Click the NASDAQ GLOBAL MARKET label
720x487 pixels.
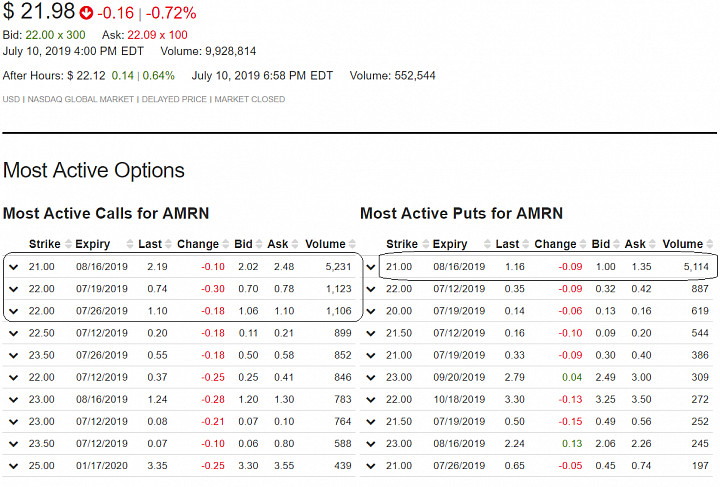(80, 99)
